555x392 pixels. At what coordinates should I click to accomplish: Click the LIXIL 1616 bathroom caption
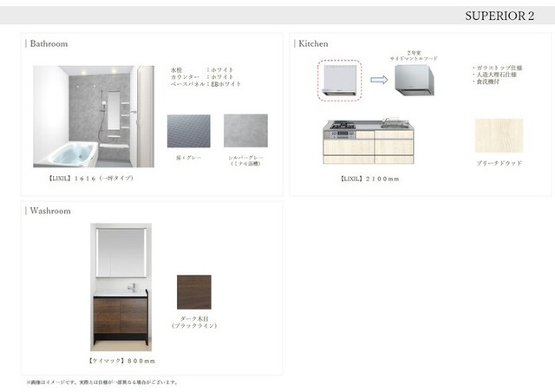click(90, 178)
